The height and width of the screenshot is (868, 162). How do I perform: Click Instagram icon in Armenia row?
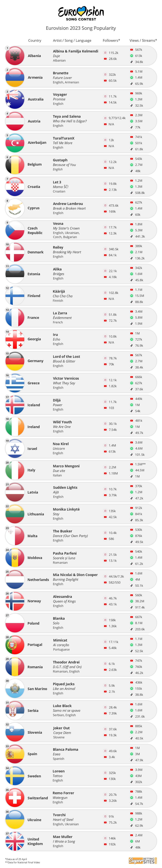point(105,74)
